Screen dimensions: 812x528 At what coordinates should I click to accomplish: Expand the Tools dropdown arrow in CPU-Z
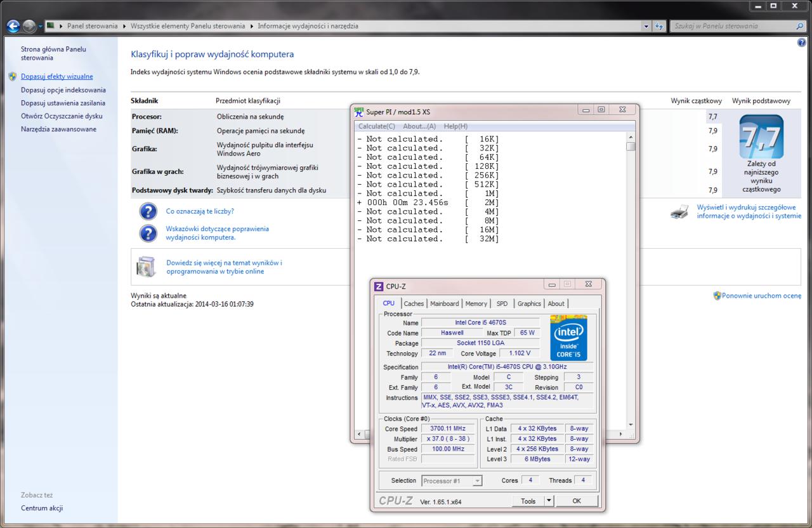tap(549, 501)
